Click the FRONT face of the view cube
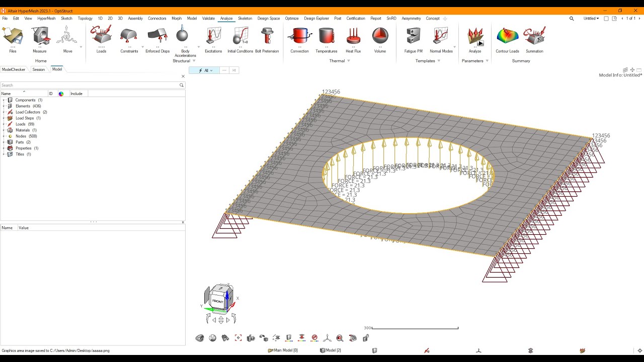The width and height of the screenshot is (644, 362). click(x=217, y=301)
